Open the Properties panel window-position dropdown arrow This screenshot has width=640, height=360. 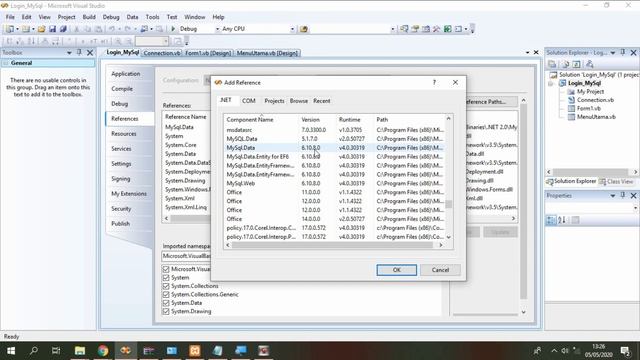point(613,196)
